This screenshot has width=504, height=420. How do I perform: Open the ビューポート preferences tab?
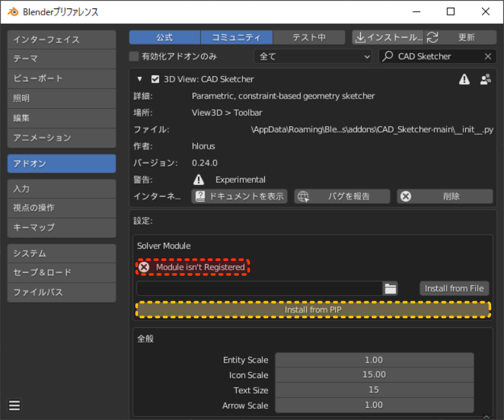(61, 79)
